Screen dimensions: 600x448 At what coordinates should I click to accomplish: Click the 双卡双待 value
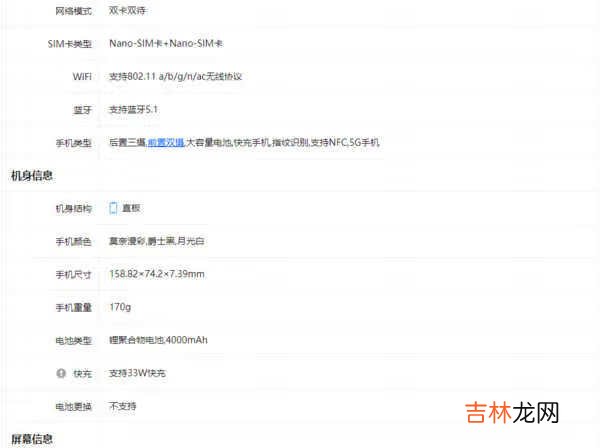coord(127,11)
